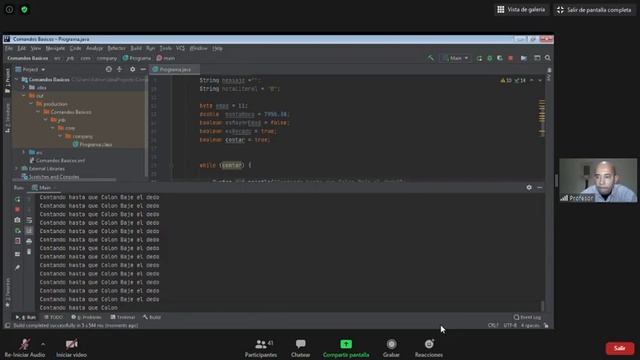Click the green Debug bug icon in toolbar

coord(489,58)
